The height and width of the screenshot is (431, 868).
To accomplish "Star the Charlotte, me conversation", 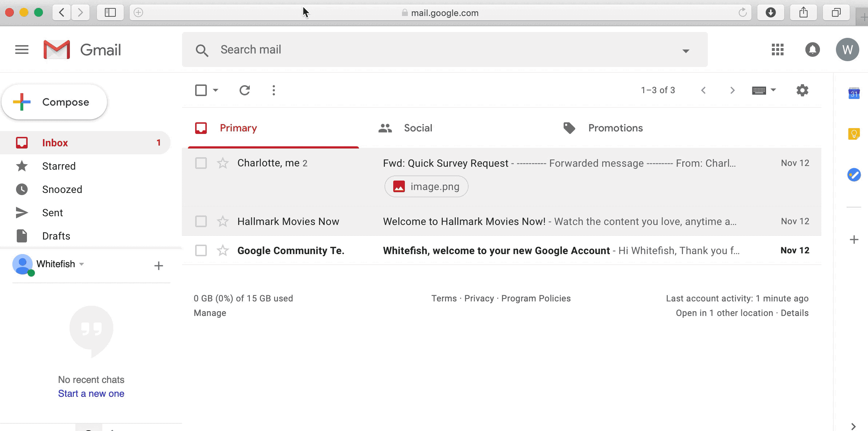I will click(x=222, y=163).
